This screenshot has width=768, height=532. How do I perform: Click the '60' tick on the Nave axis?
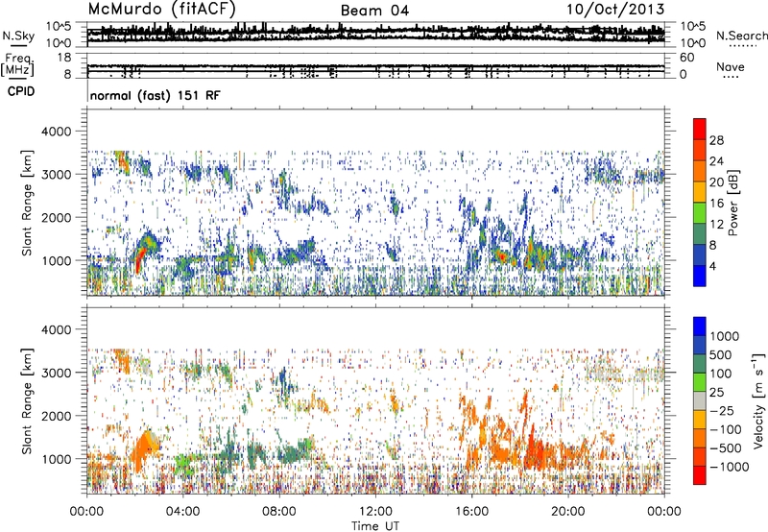tap(687, 58)
